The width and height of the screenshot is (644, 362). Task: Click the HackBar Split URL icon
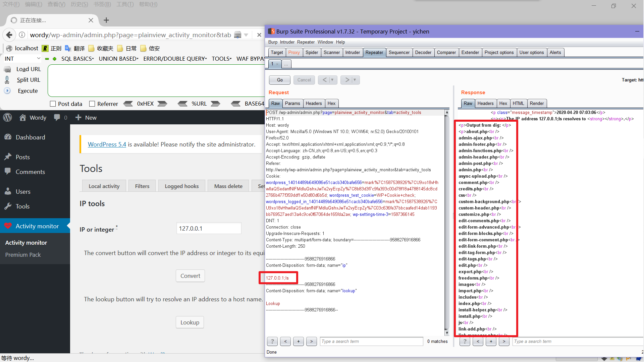tap(7, 80)
